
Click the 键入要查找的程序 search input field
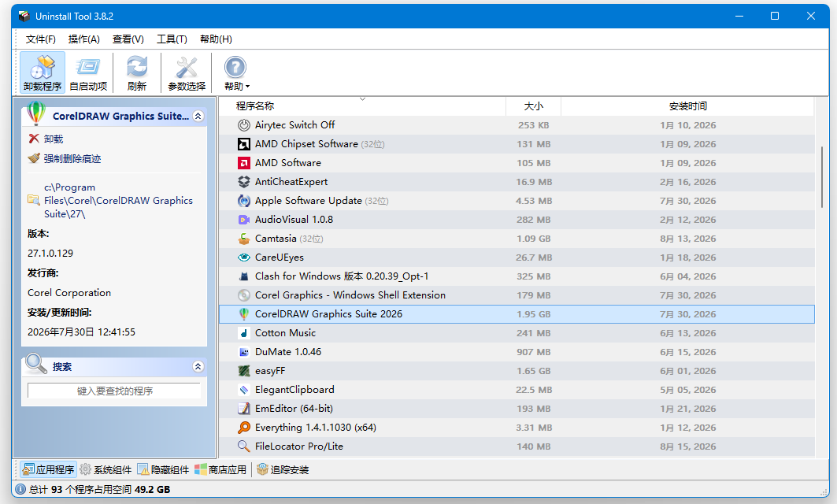coord(114,391)
